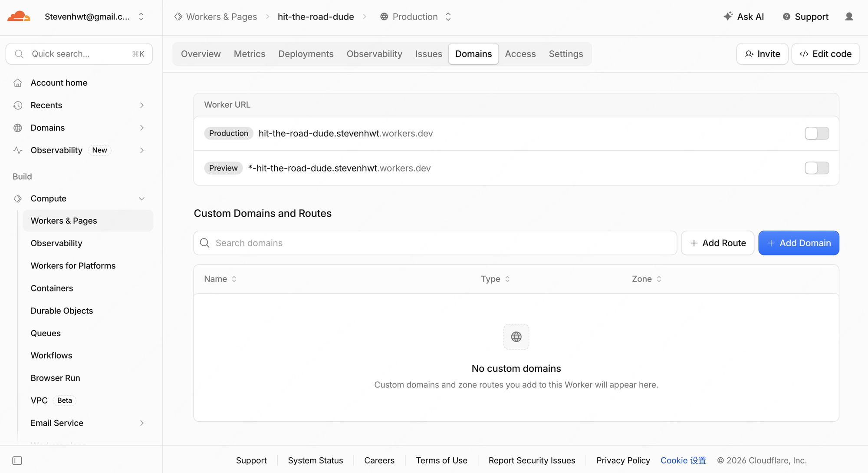Click the Ask AI sparkle icon
The image size is (868, 473).
pyautogui.click(x=728, y=17)
